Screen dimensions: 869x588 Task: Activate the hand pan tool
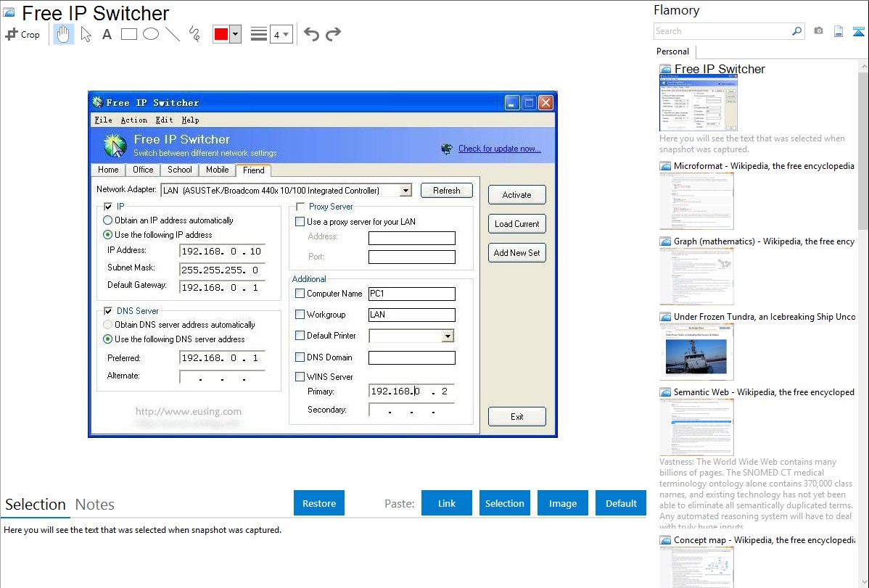tap(64, 34)
